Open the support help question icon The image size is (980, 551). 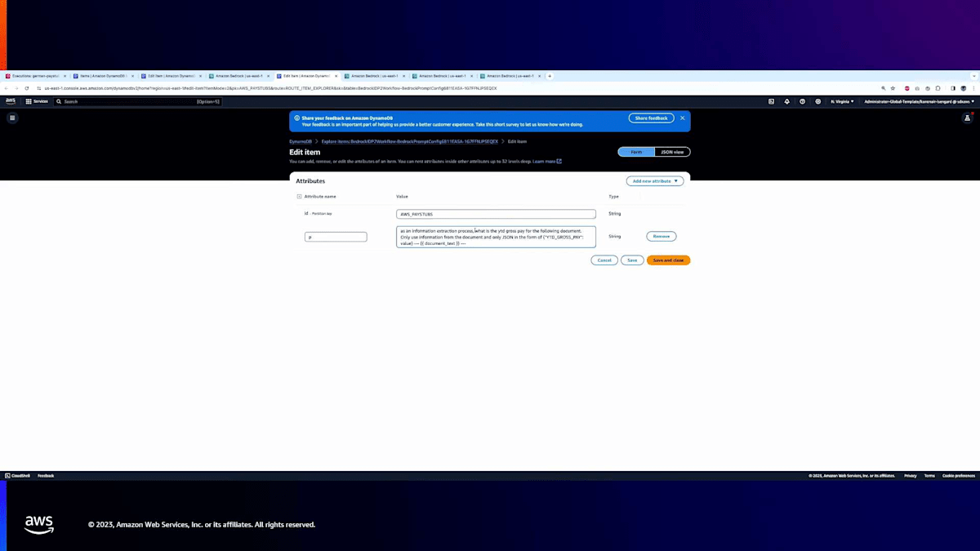pyautogui.click(x=803, y=101)
